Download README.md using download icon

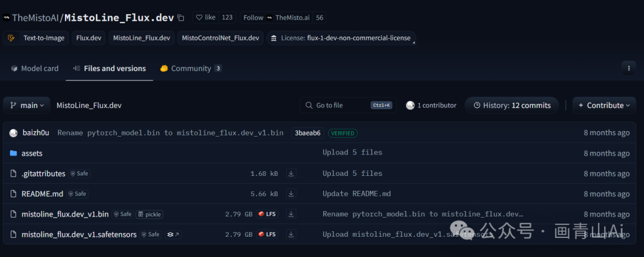[291, 194]
